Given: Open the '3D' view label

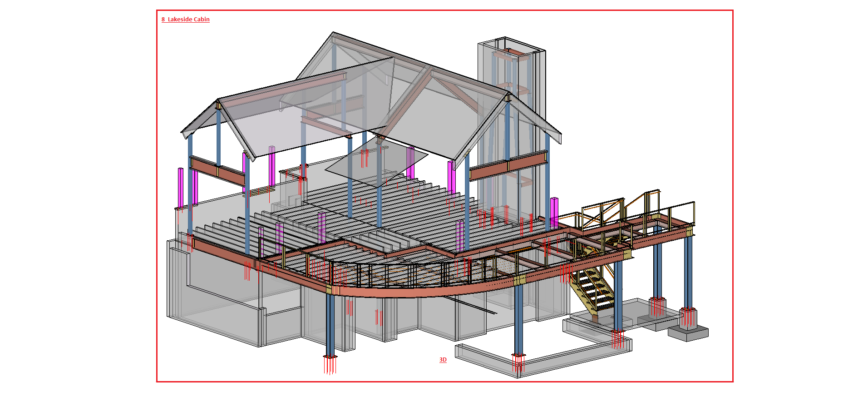Looking at the screenshot, I should [x=443, y=360].
